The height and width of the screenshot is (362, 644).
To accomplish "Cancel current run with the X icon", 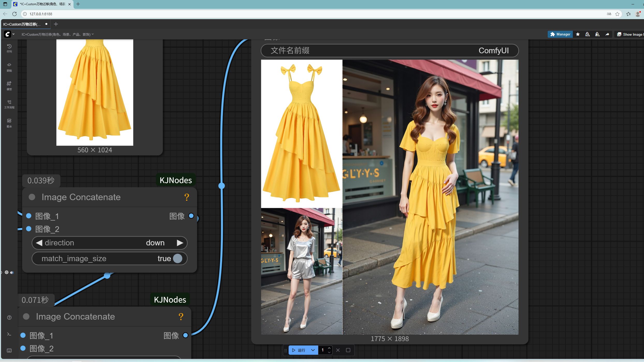I will click(338, 350).
